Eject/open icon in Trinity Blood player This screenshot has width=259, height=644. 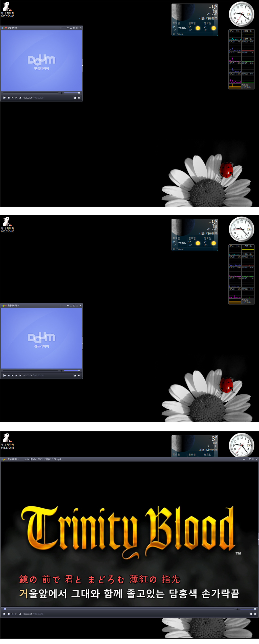[20, 614]
